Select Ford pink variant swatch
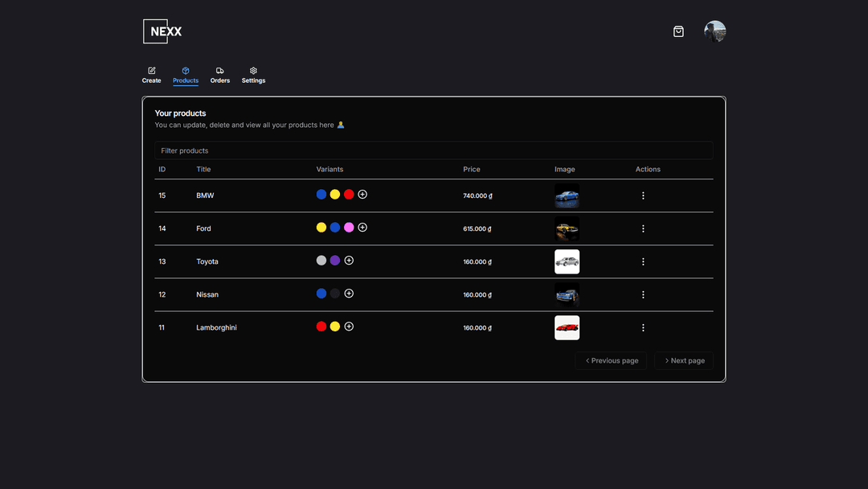This screenshot has width=868, height=489. point(349,228)
